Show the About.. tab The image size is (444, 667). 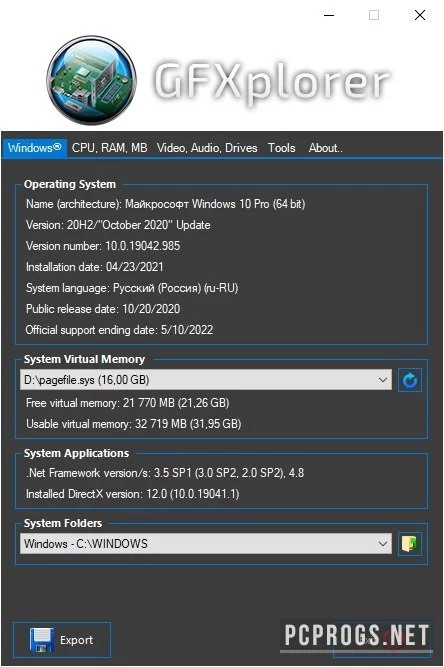click(325, 148)
